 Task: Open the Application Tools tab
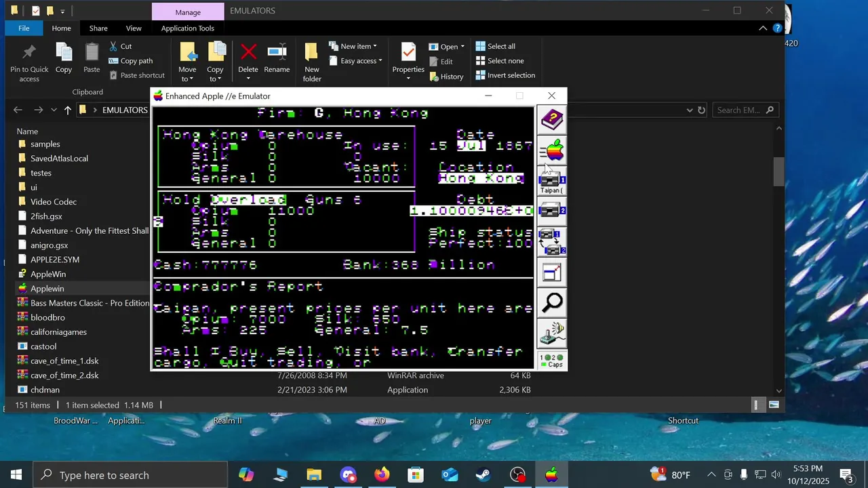pos(188,28)
